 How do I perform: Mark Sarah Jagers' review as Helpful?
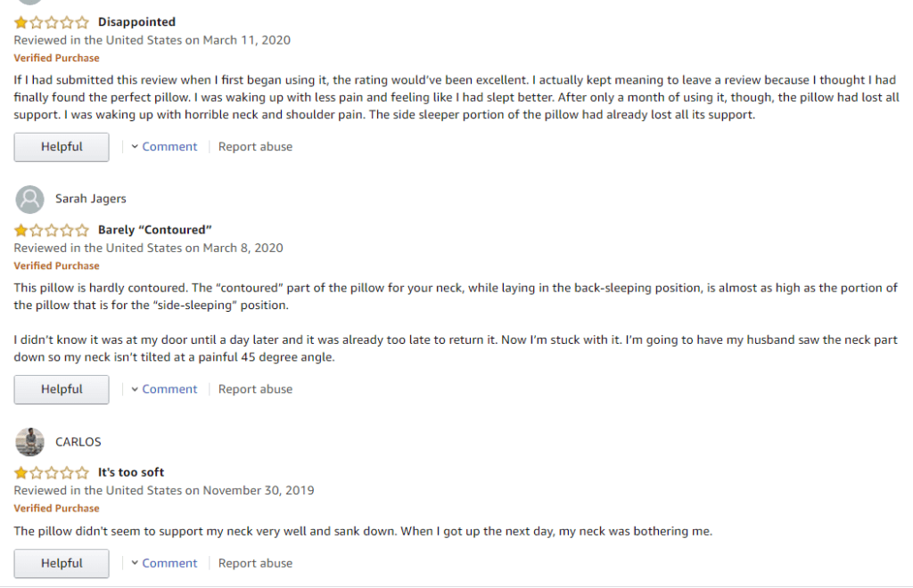(62, 389)
